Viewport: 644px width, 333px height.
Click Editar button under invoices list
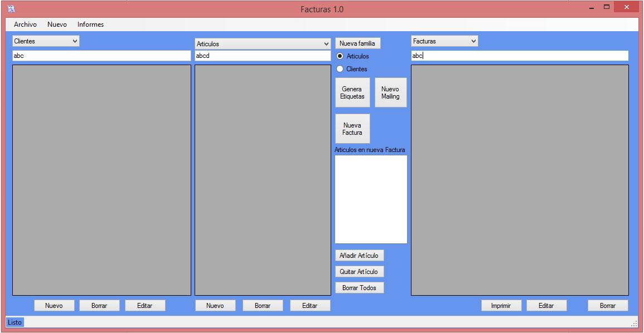546,306
